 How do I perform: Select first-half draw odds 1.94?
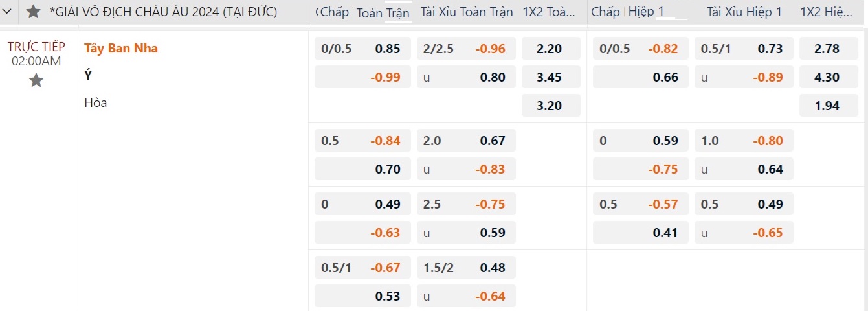pos(828,106)
